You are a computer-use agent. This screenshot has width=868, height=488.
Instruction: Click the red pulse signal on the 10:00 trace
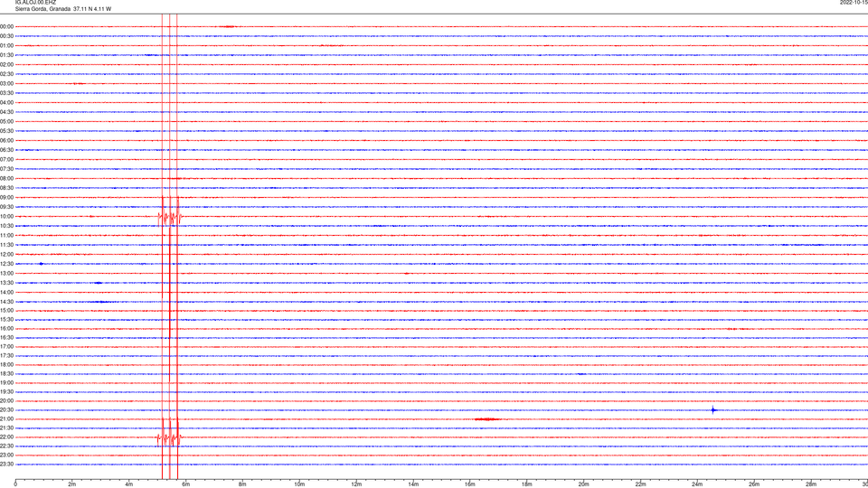169,216
